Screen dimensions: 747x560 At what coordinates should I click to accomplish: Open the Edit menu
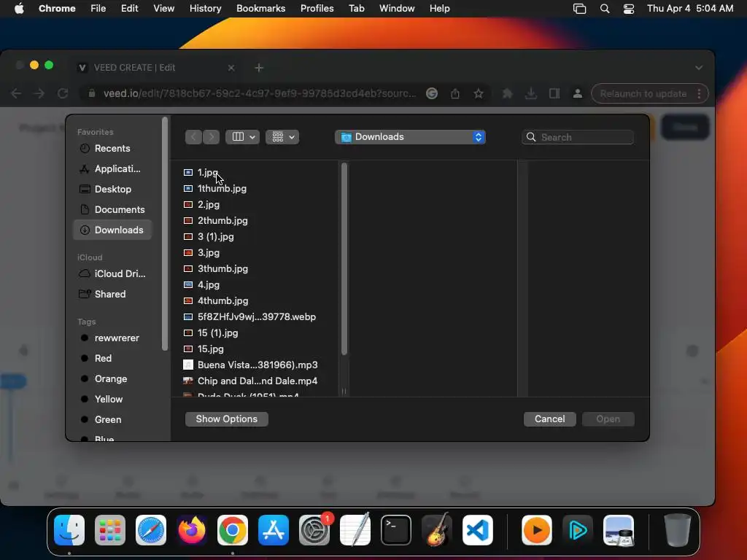[x=130, y=9]
